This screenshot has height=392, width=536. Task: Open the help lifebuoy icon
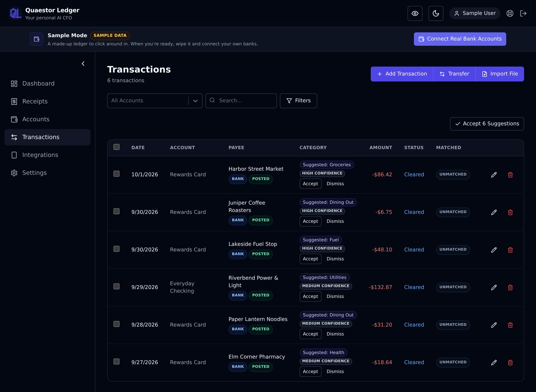click(510, 13)
